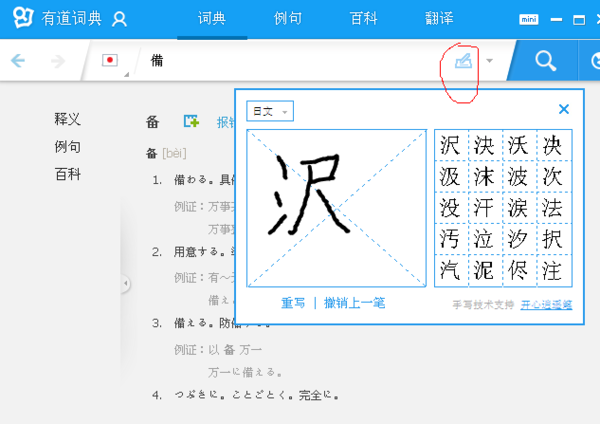
Task: Choose candidate character 注
Action: tap(552, 271)
